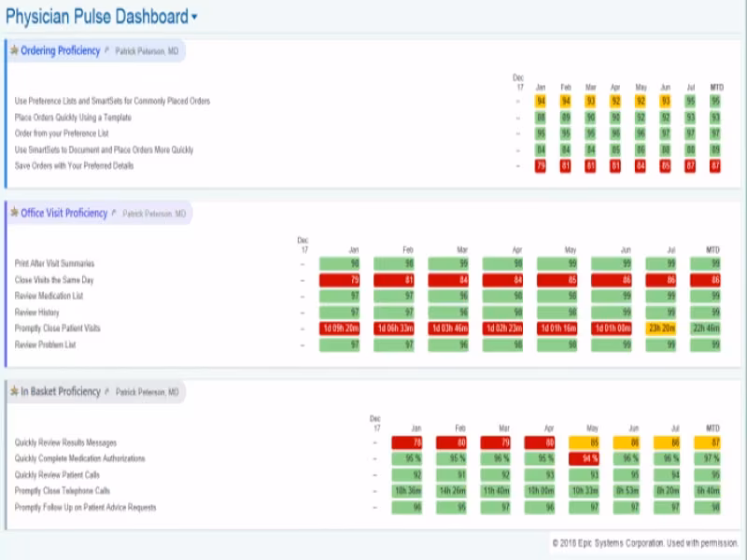Click the star icon beside In Basket Proficiency
This screenshot has height=560, width=747.
(x=14, y=391)
